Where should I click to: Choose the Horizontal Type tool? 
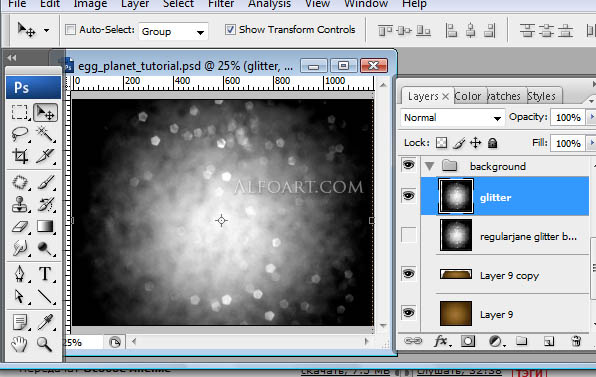point(46,274)
